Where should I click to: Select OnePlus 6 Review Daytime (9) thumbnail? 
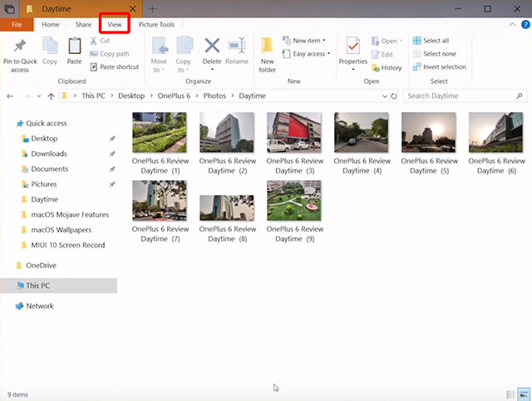pyautogui.click(x=294, y=201)
